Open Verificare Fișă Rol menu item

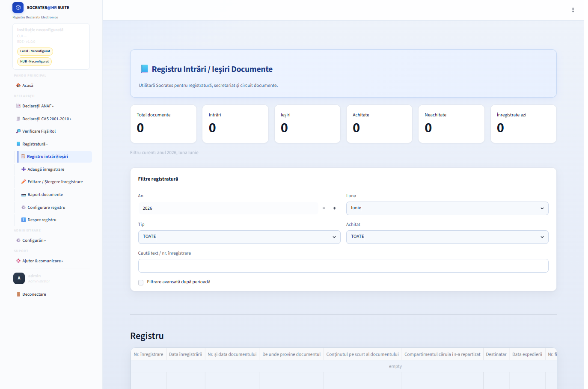pyautogui.click(x=39, y=131)
